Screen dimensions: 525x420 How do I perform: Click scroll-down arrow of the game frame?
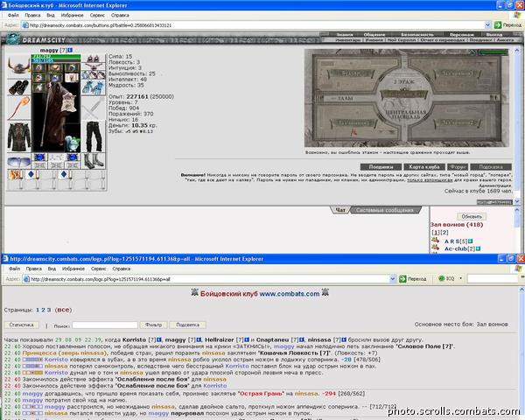coord(517,201)
